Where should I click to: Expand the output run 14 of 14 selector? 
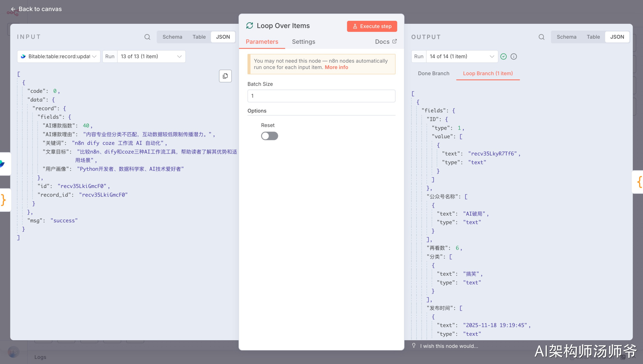(x=462, y=57)
